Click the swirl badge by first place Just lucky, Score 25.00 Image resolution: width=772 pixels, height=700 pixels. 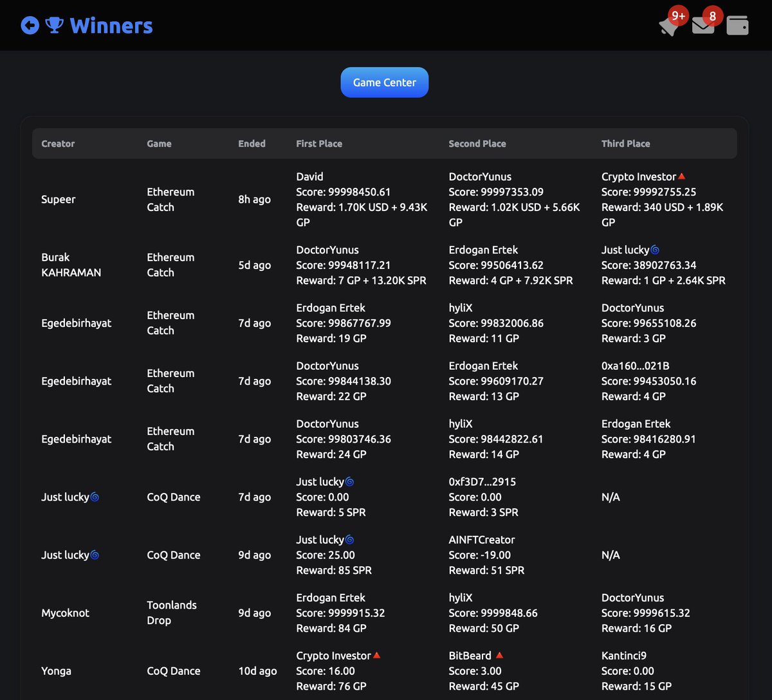[350, 539]
